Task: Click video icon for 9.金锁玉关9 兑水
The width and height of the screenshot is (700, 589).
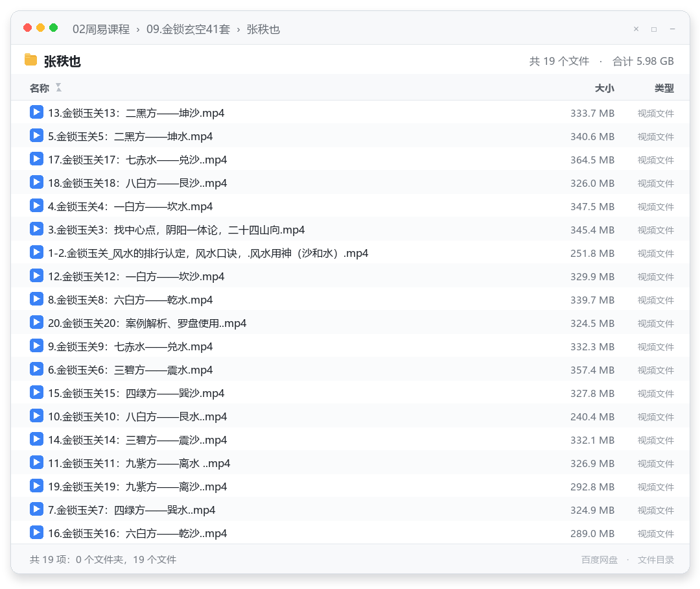Action: coord(36,346)
